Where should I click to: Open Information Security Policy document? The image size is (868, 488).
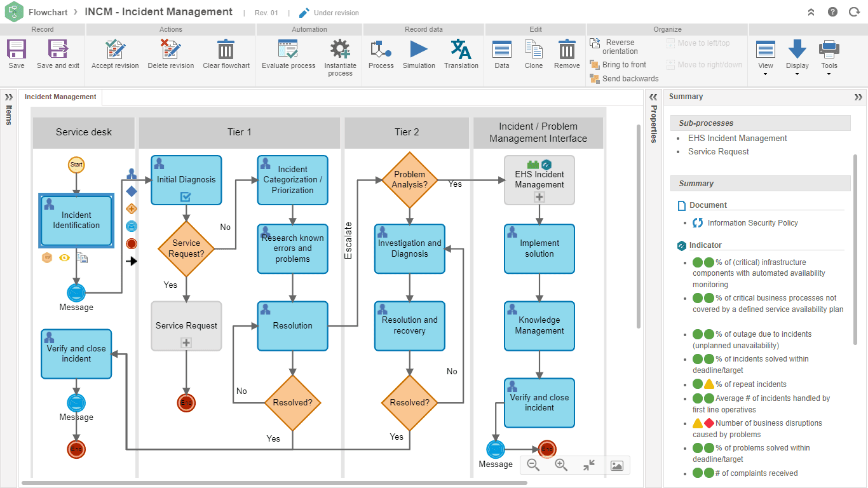752,222
